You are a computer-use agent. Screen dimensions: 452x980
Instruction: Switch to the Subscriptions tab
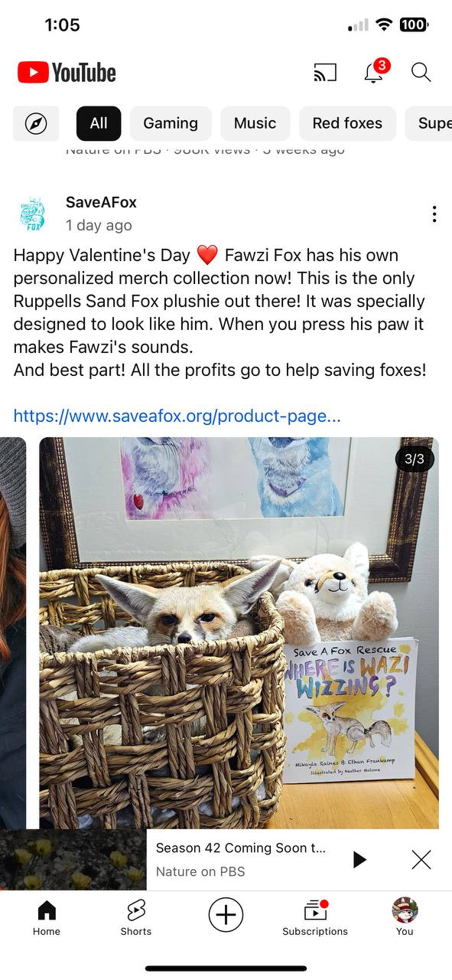315,917
